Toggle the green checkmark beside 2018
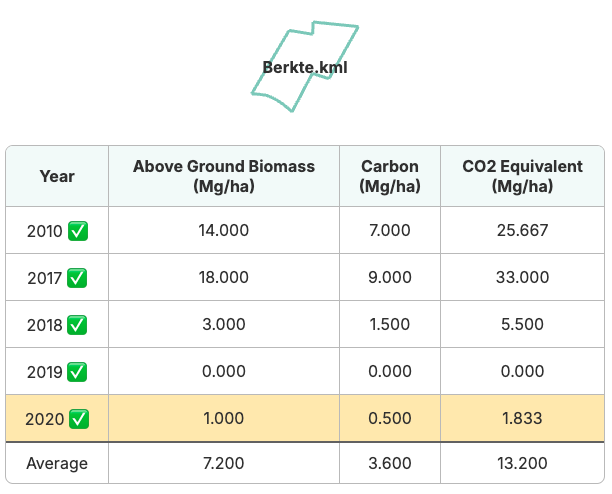The height and width of the screenshot is (494, 612). coord(77,325)
